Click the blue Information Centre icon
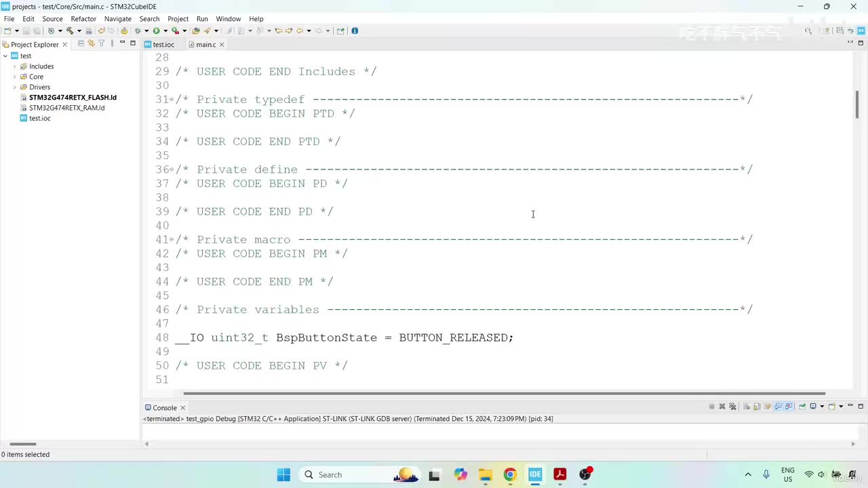The height and width of the screenshot is (488, 868). click(x=355, y=30)
